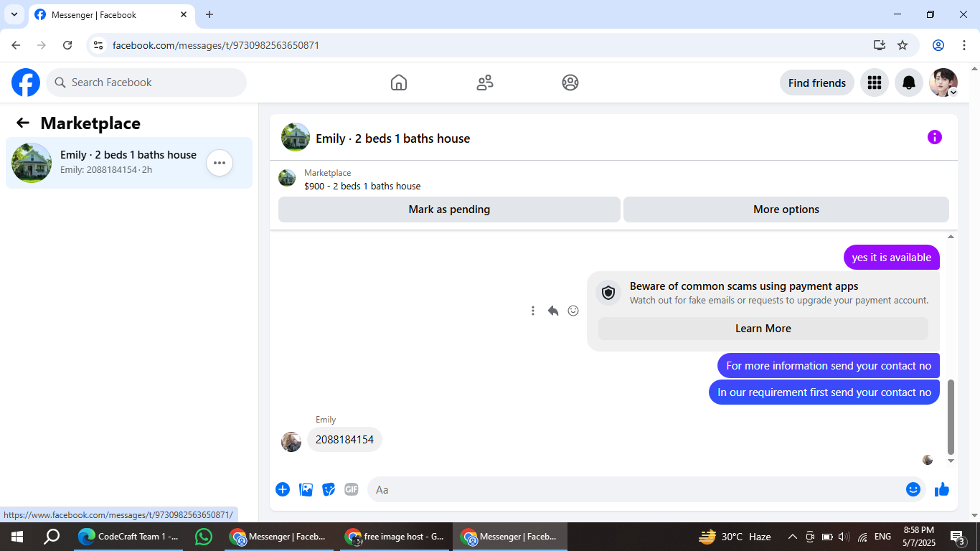Open the Facebook Home icon

tap(399, 83)
